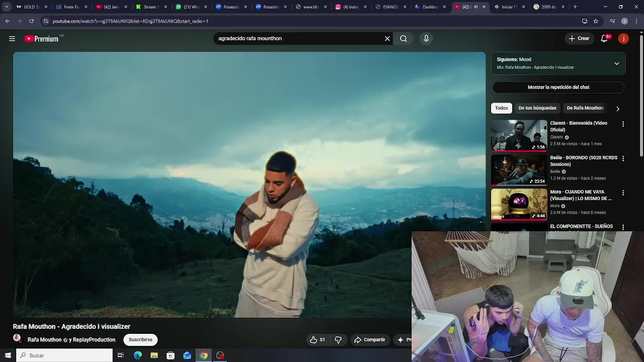Select the De tus búsquedas chip
The height and width of the screenshot is (362, 644).
point(537,108)
